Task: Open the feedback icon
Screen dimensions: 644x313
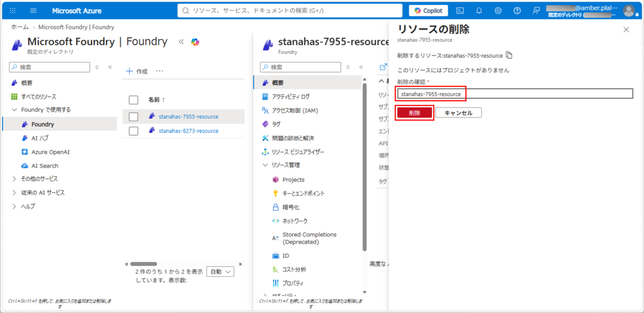Action: (536, 10)
